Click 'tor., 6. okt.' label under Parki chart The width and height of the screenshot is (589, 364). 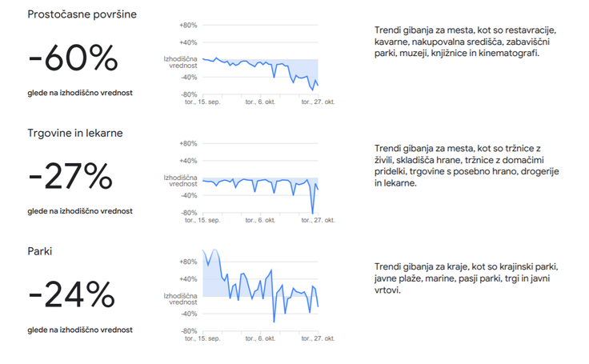pos(260,338)
